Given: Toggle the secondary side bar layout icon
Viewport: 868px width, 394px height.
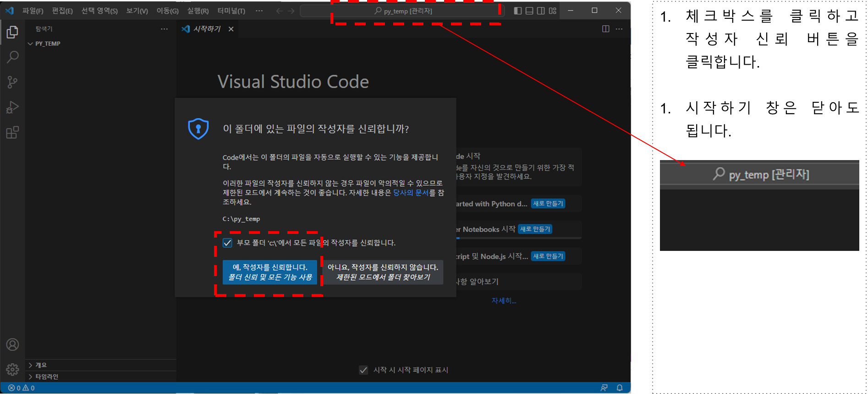Looking at the screenshot, I should click(x=541, y=11).
